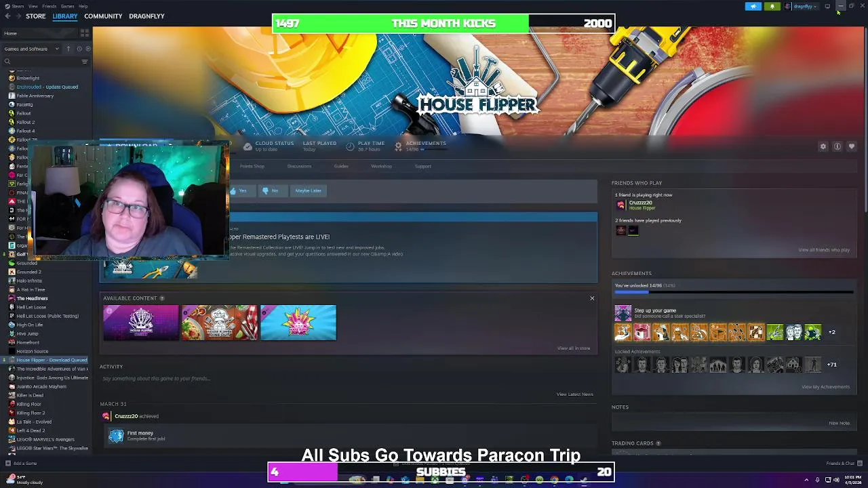
Task: Open the Step up your game achievement icon
Action: (623, 313)
